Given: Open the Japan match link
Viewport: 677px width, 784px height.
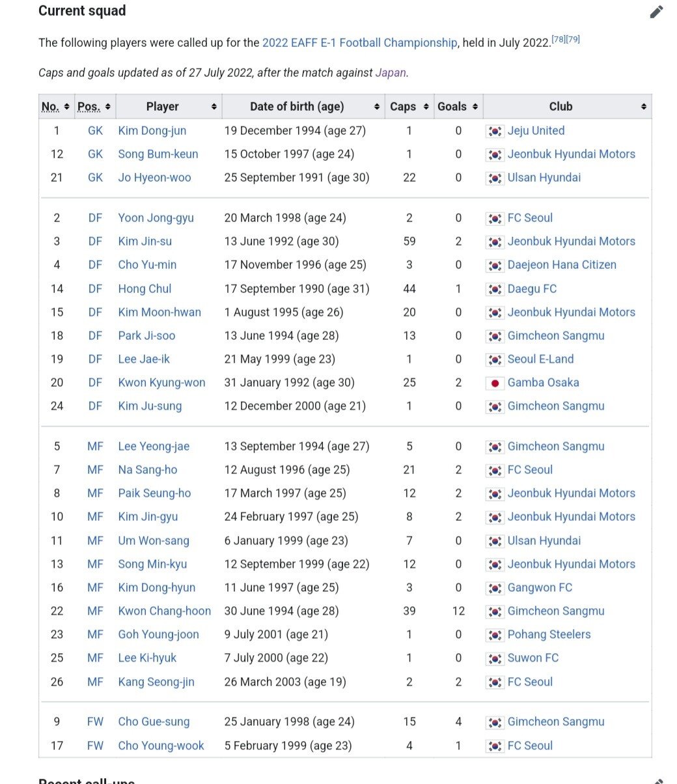Looking at the screenshot, I should coord(391,73).
